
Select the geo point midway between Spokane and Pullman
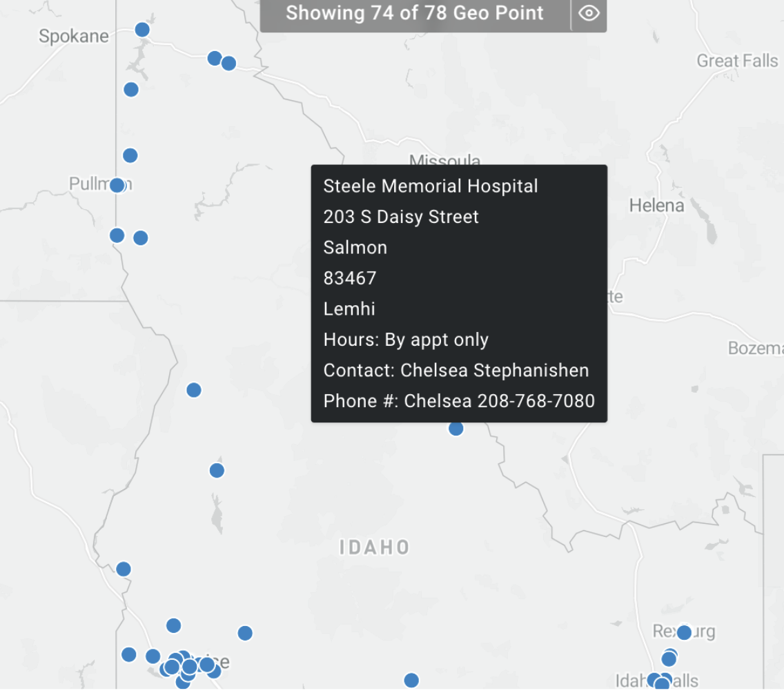tap(131, 90)
